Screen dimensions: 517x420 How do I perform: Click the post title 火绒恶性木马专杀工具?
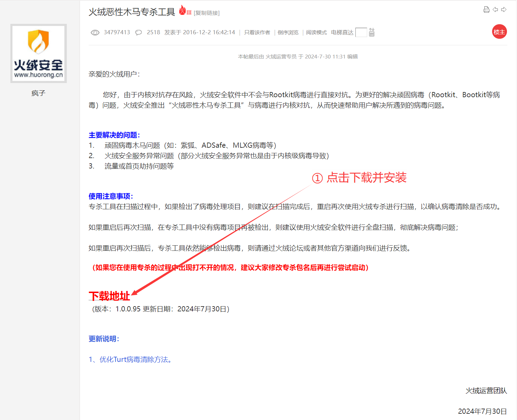(x=132, y=12)
